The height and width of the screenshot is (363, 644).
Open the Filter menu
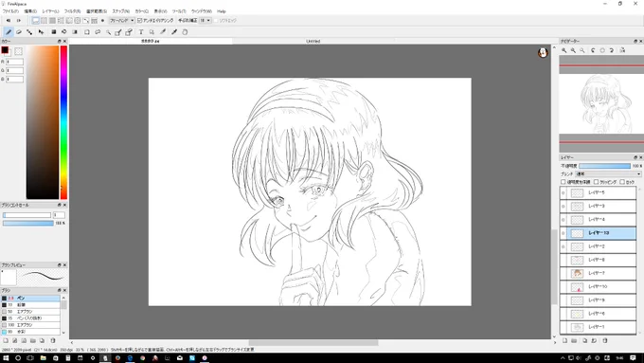[72, 11]
